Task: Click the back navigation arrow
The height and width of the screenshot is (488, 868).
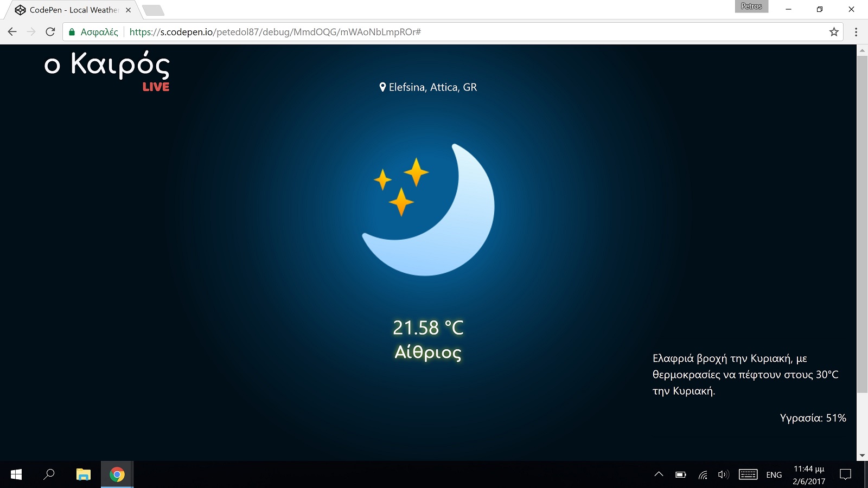Action: click(x=12, y=31)
